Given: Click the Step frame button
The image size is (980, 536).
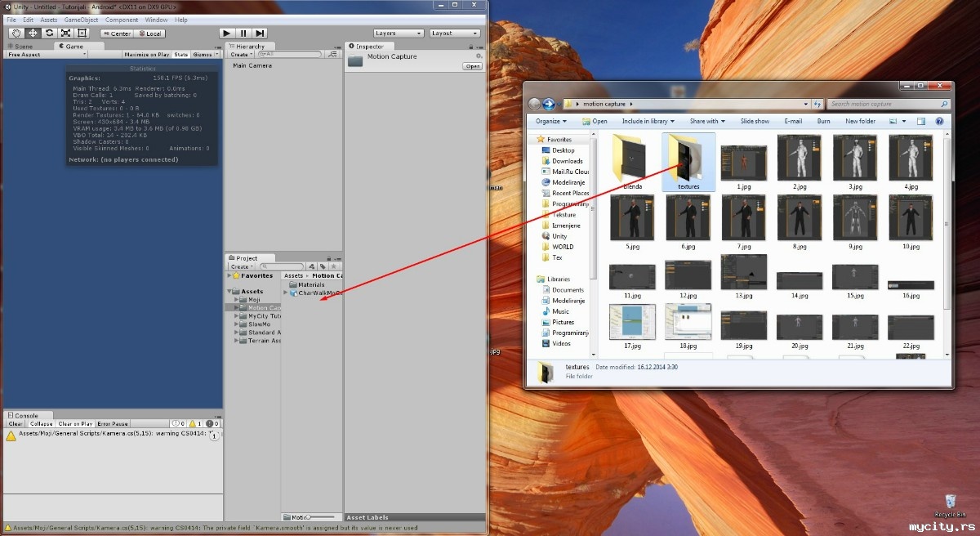Looking at the screenshot, I should [x=260, y=33].
